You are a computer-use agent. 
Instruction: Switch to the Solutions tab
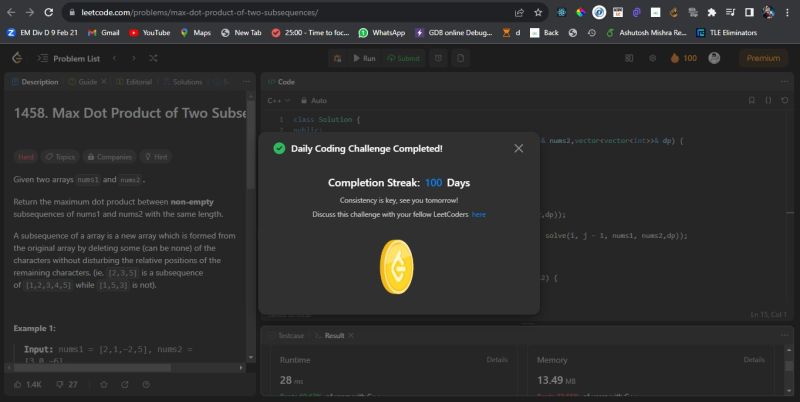(183, 82)
